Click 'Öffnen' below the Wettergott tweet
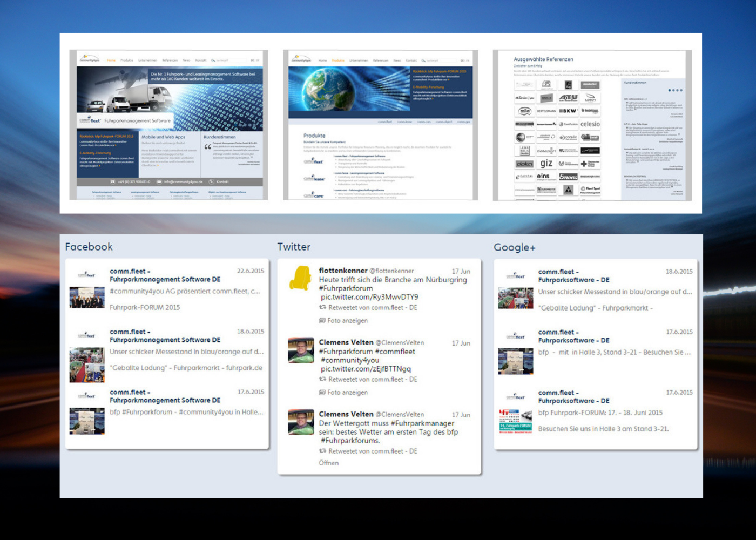 (328, 463)
